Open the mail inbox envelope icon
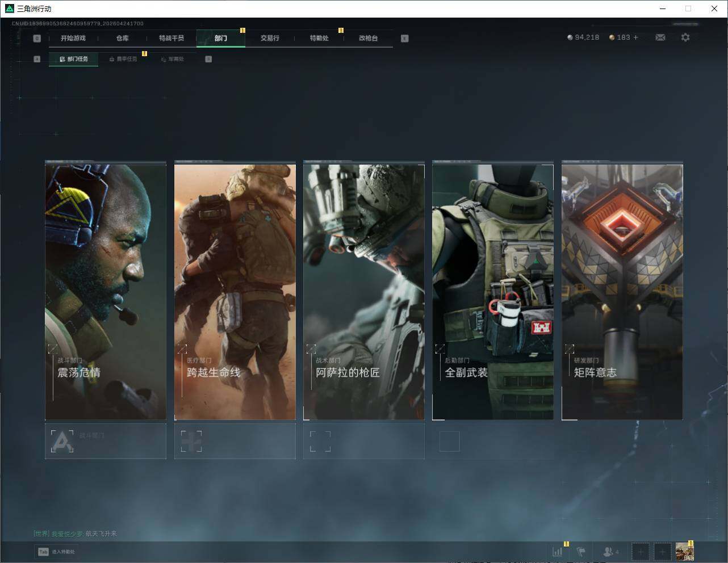 pos(660,37)
